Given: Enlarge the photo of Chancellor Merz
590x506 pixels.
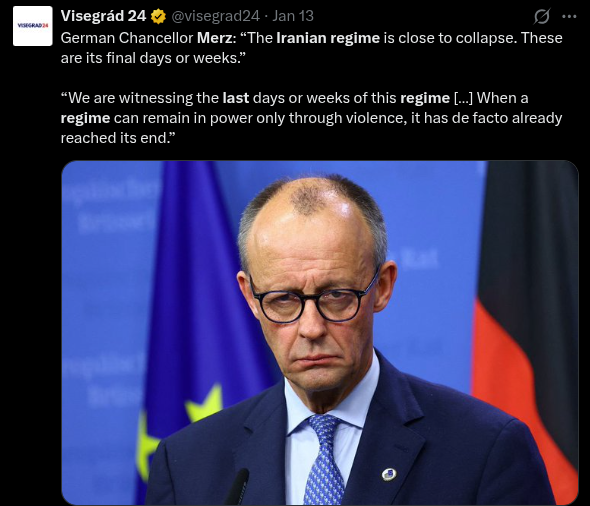Looking at the screenshot, I should click(320, 333).
